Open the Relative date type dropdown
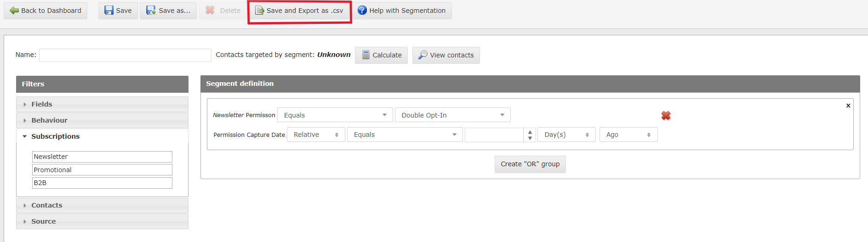 [x=316, y=135]
